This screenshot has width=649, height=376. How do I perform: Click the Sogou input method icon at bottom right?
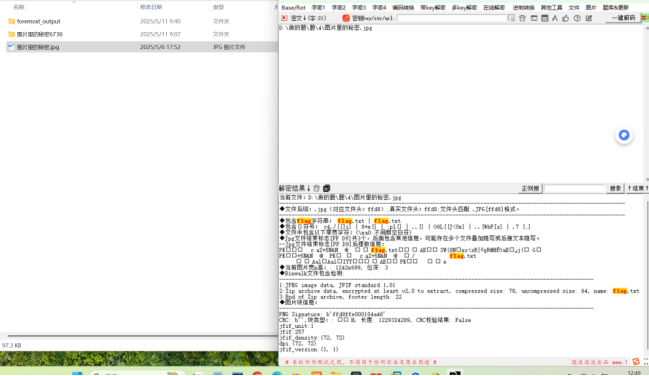tap(636, 362)
